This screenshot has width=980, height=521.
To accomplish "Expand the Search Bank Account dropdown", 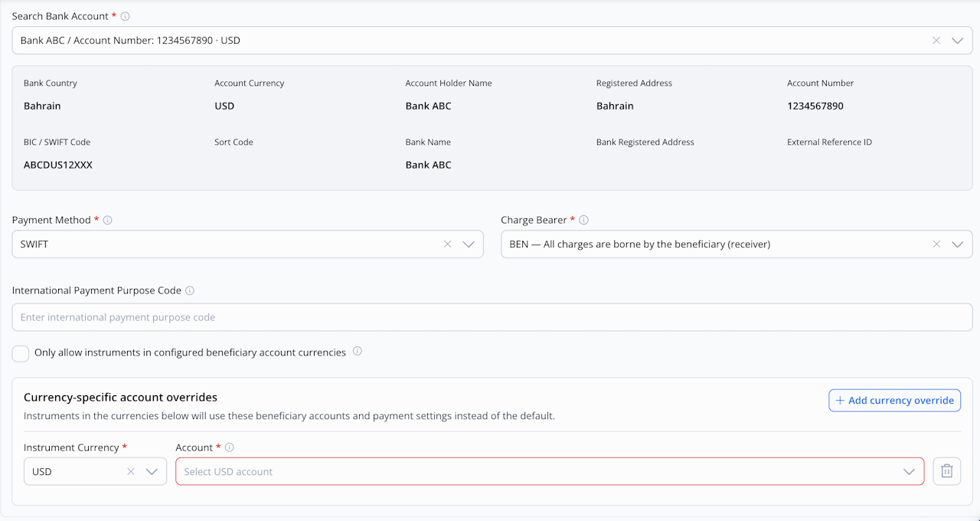I will pos(957,41).
